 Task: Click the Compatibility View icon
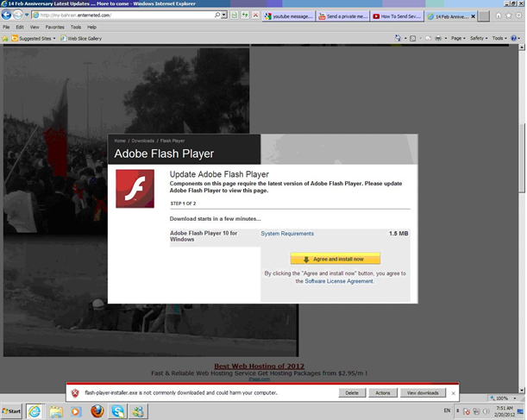pos(235,16)
